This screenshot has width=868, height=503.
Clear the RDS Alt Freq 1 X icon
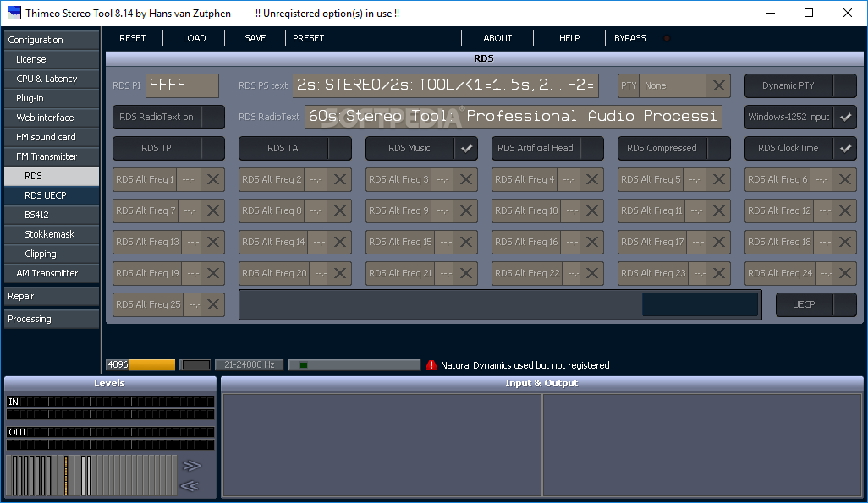tap(212, 179)
